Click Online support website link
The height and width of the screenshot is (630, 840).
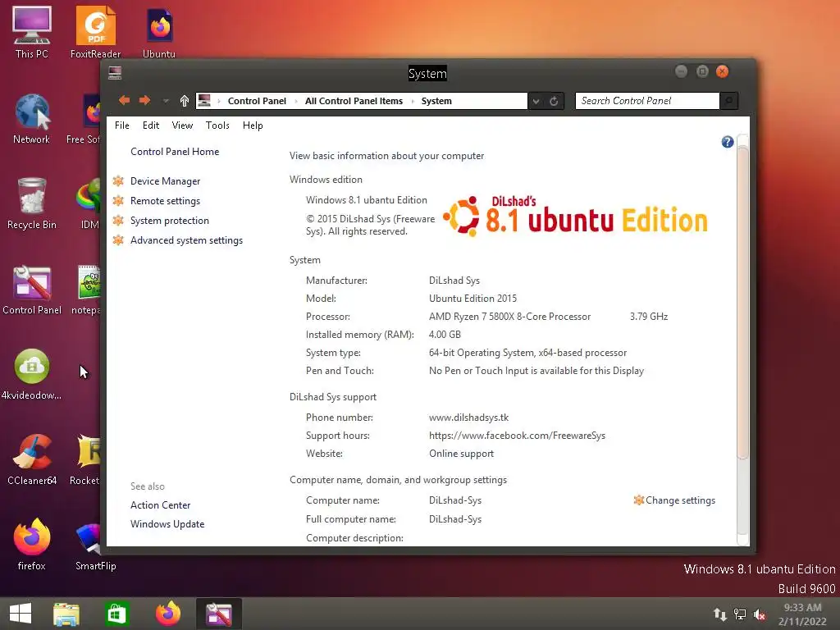[461, 454]
